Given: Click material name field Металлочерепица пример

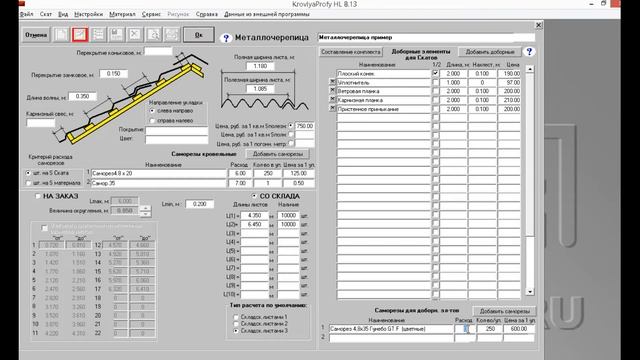Looking at the screenshot, I should point(426,38).
